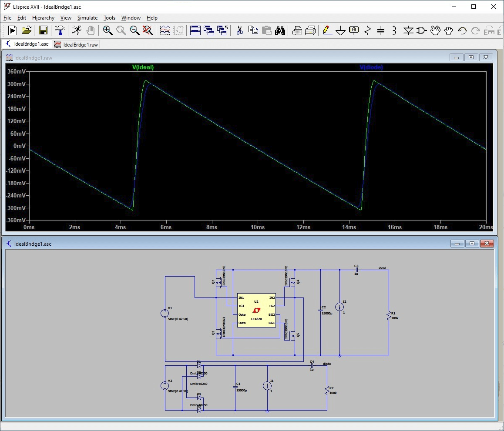
Task: Place a Resistor from the toolbar
Action: 368,30
